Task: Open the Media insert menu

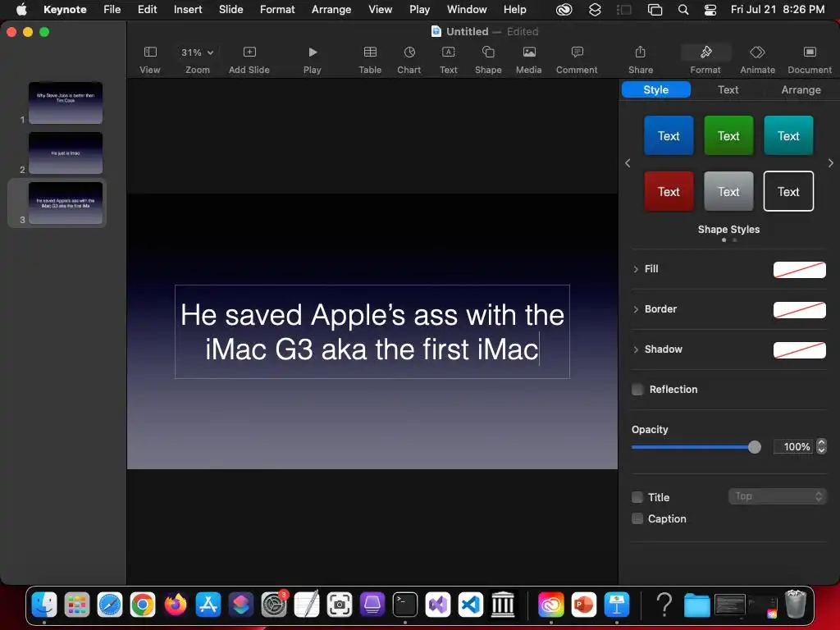Action: click(x=529, y=52)
